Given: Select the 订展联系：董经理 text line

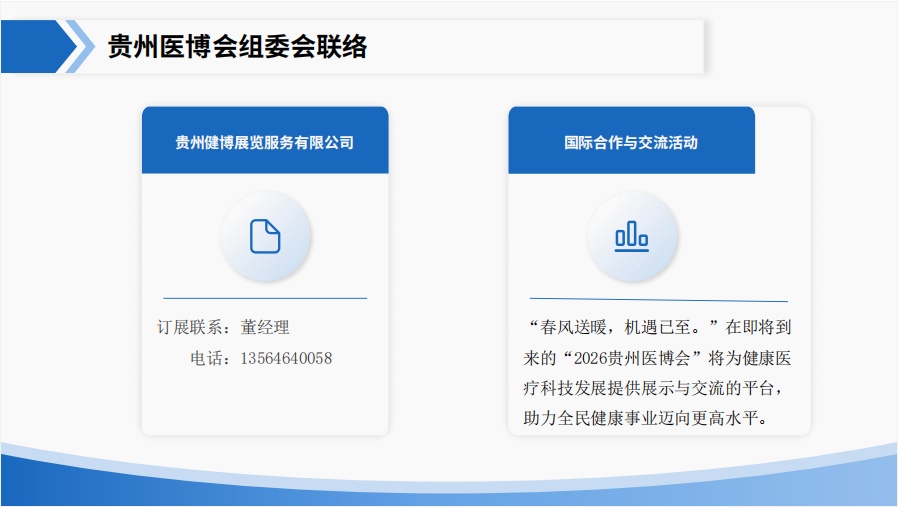Looking at the screenshot, I should pyautogui.click(x=223, y=327).
